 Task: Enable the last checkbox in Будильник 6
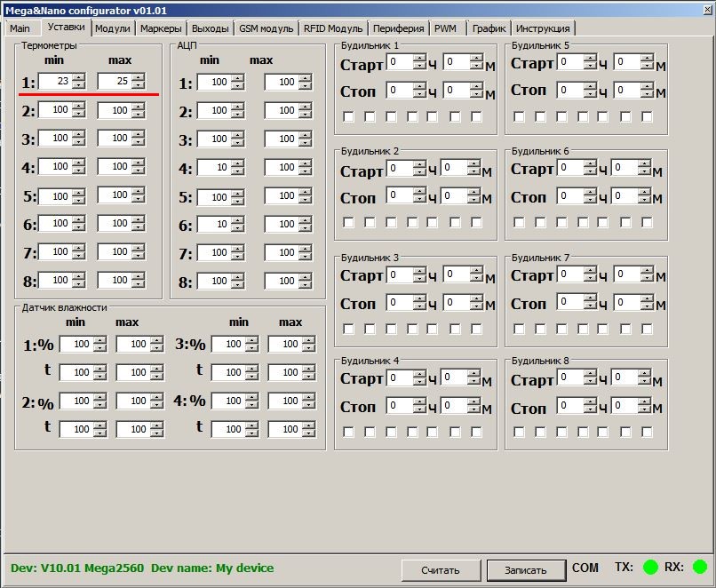point(647,223)
